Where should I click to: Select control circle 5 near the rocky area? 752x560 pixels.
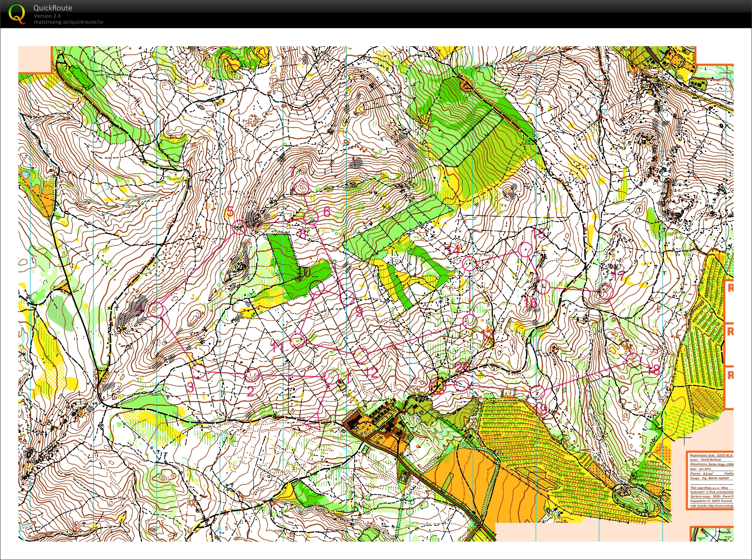239,227
